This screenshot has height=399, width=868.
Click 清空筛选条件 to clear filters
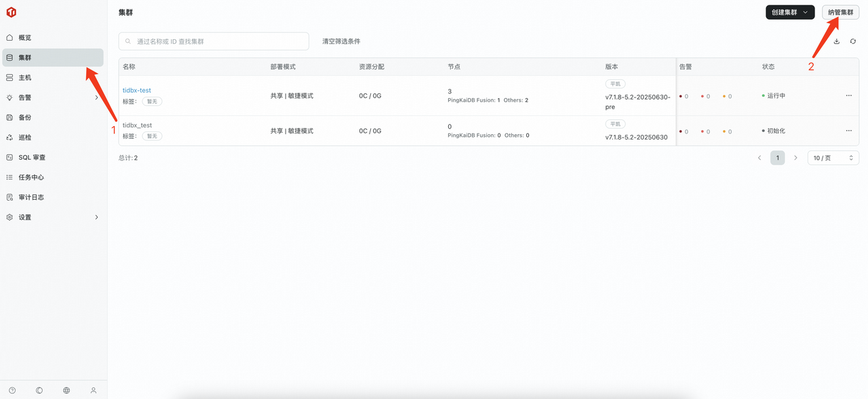click(341, 41)
